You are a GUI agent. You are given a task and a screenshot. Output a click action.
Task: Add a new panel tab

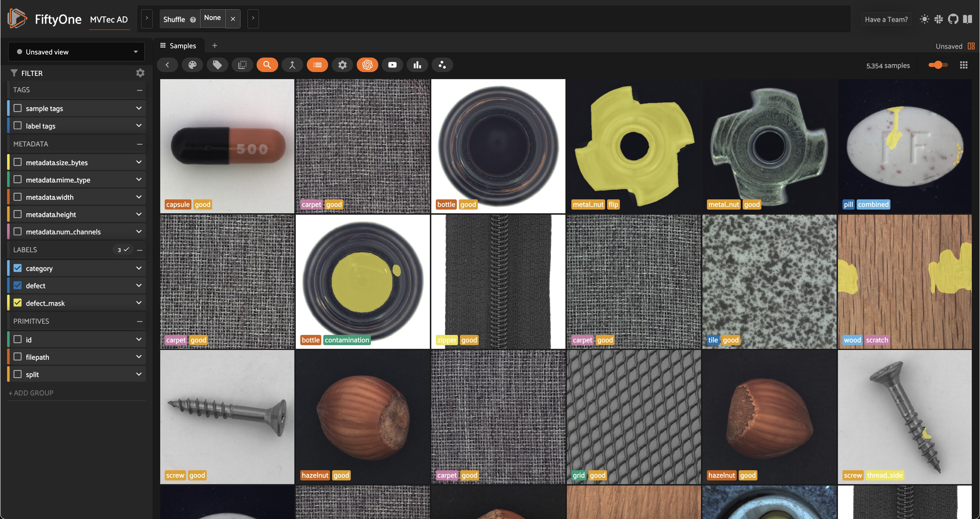coord(215,46)
